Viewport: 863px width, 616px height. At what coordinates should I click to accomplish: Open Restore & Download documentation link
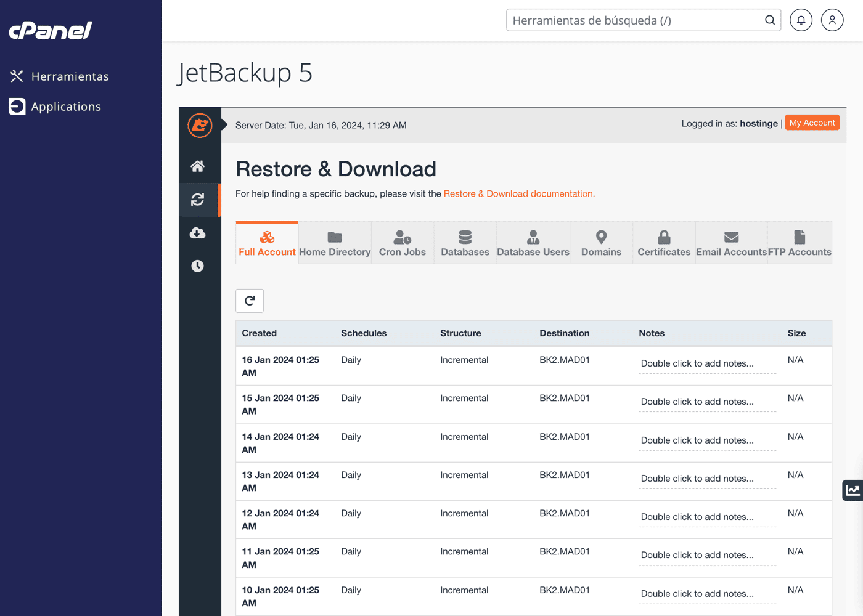pos(519,193)
